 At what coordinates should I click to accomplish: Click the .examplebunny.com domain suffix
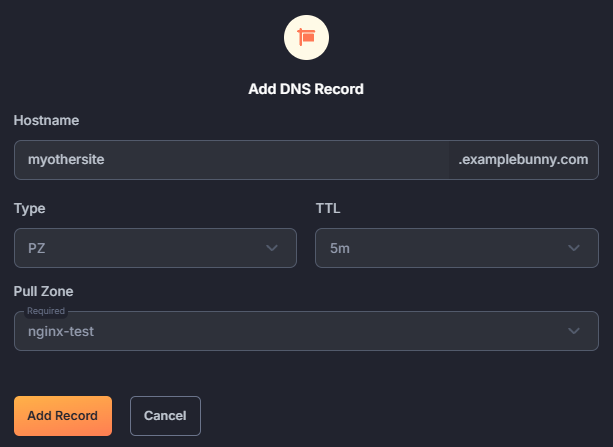(523, 160)
